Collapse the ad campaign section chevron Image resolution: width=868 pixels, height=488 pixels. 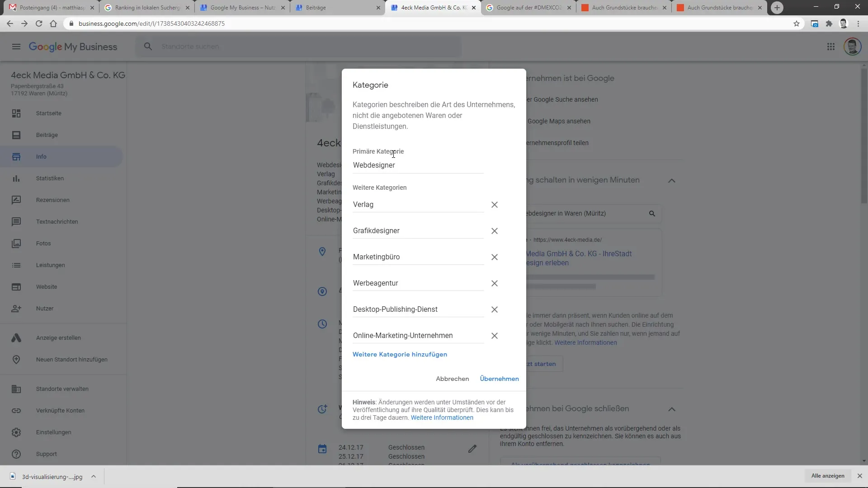(x=672, y=181)
